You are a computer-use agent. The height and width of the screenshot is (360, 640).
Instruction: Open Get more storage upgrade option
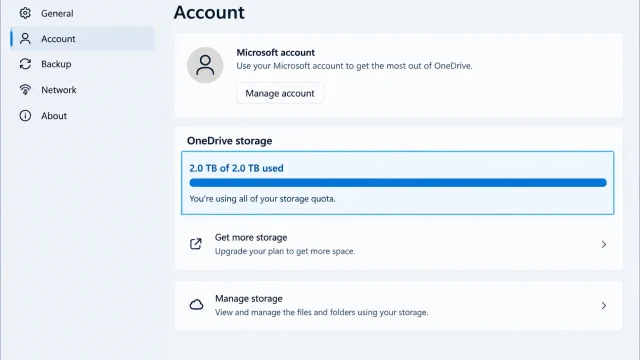tap(398, 244)
